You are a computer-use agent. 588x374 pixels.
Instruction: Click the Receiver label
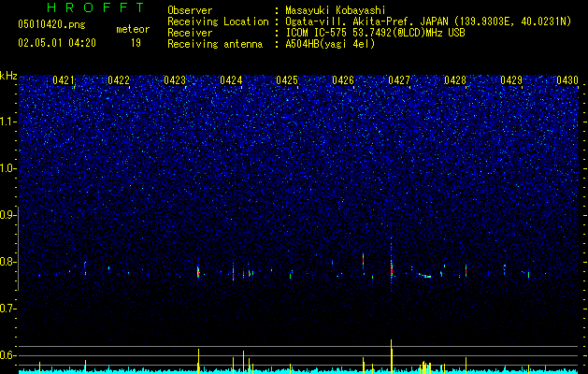pos(190,33)
